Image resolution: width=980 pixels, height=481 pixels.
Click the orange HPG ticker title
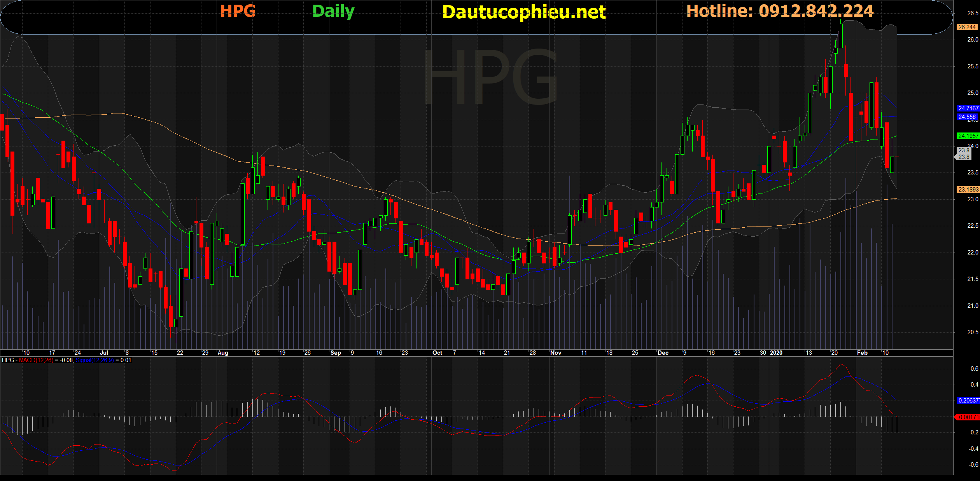click(x=238, y=11)
